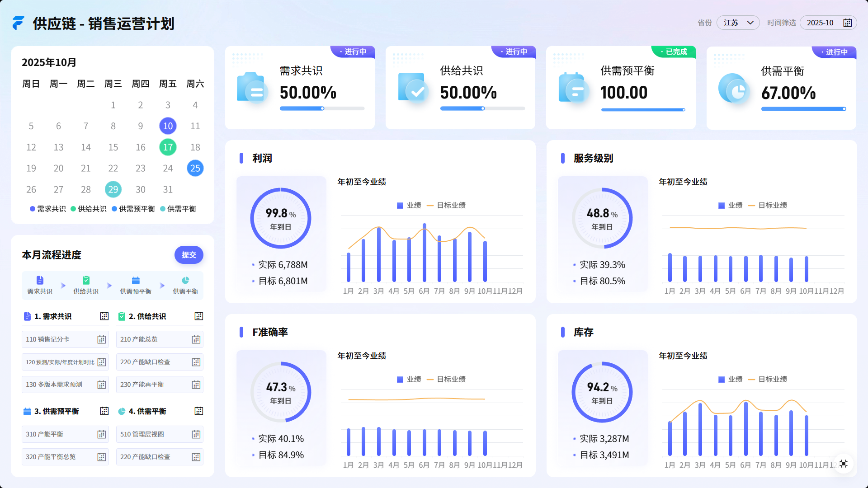Select 供给共识 step in process flow
Screen dimensions: 868x488
click(86, 286)
